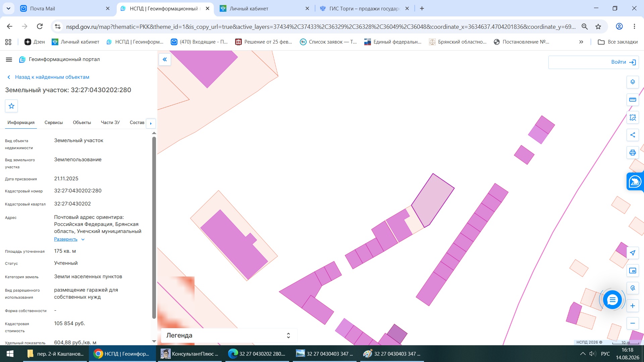This screenshot has width=644, height=362.
Task: Show more tabs with the right arrow
Action: click(151, 123)
